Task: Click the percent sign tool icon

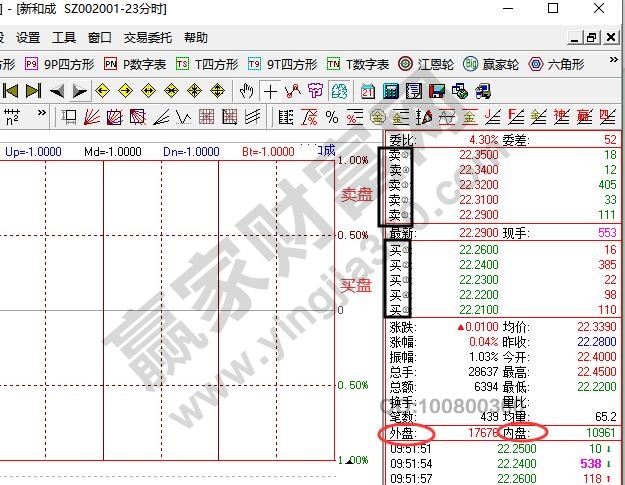Action: click(x=331, y=116)
